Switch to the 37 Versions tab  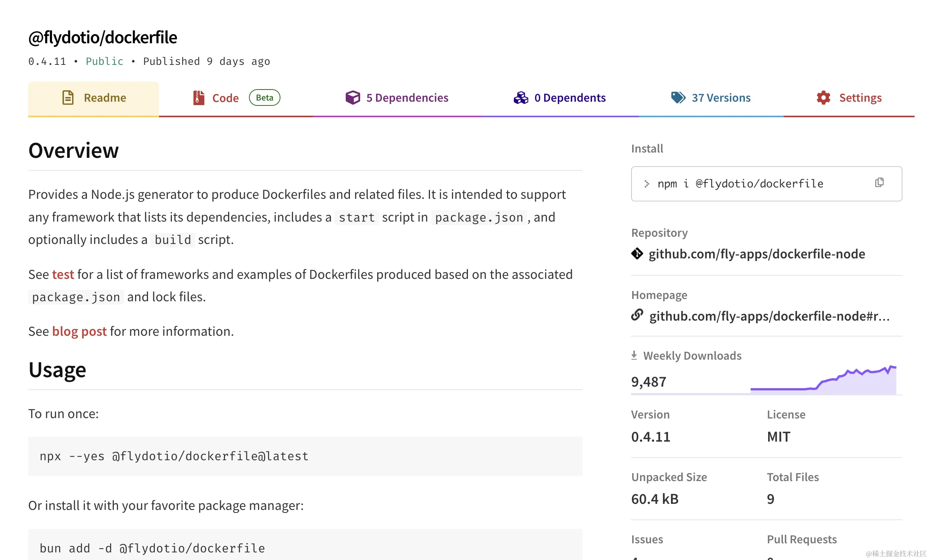721,98
